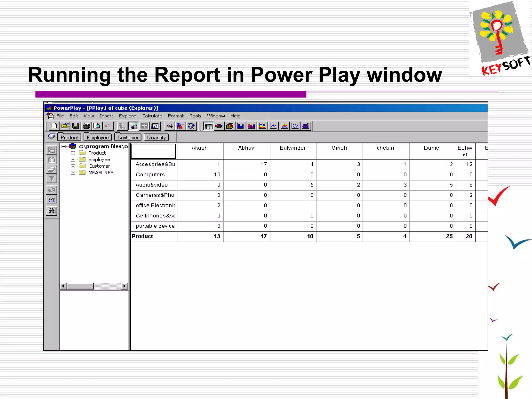Open the Product dimension folder tab

point(69,137)
